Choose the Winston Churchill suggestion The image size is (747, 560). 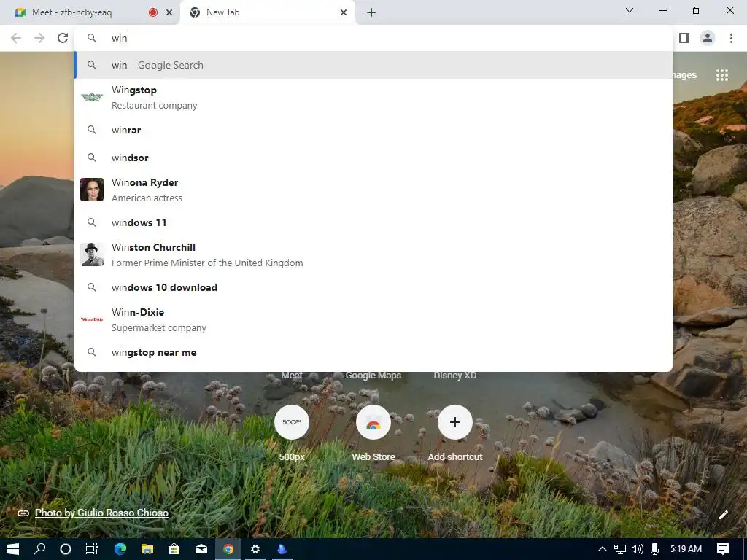pos(373,254)
